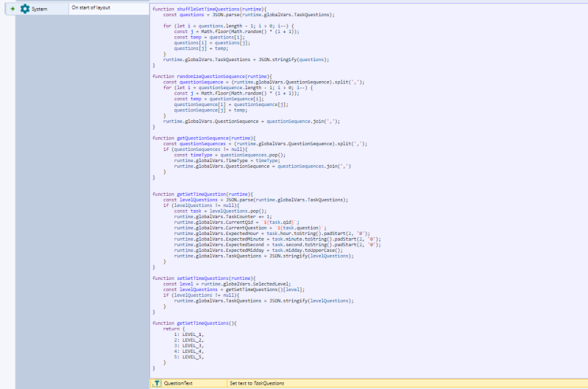The width and height of the screenshot is (588, 389).
Task: Click the 'return {' line
Action: click(x=174, y=329)
